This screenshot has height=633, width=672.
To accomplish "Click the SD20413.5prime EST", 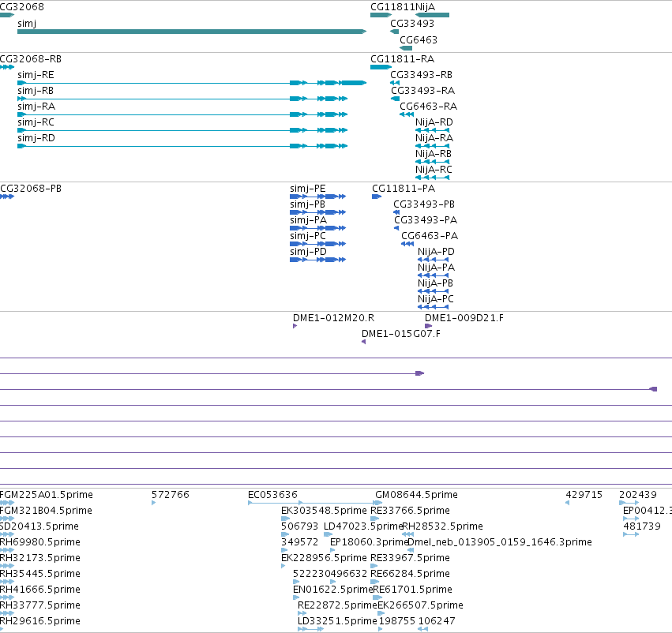I will pos(7,534).
